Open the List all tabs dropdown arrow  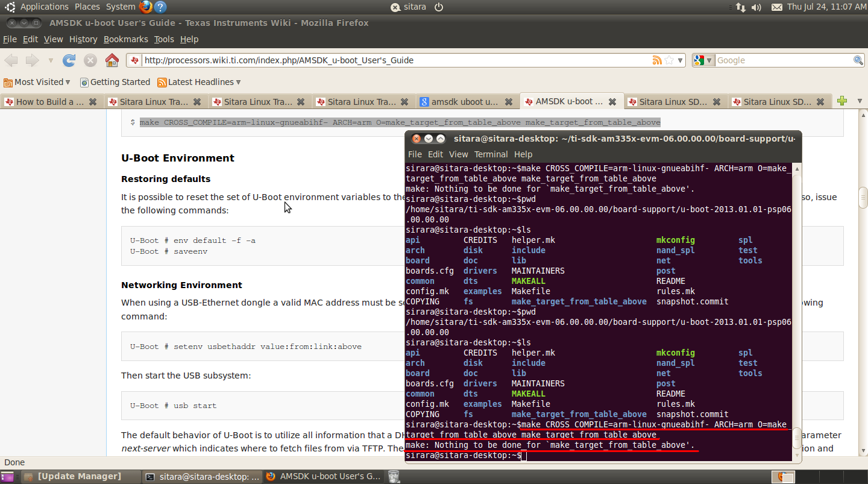[x=859, y=101]
